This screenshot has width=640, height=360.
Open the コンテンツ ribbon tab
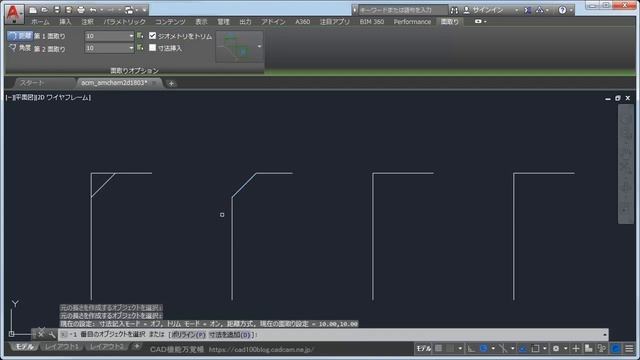(170, 22)
